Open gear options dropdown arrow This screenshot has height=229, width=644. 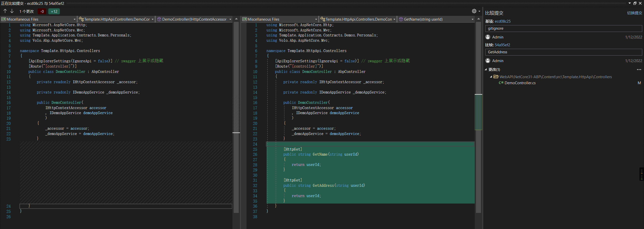pos(479,11)
